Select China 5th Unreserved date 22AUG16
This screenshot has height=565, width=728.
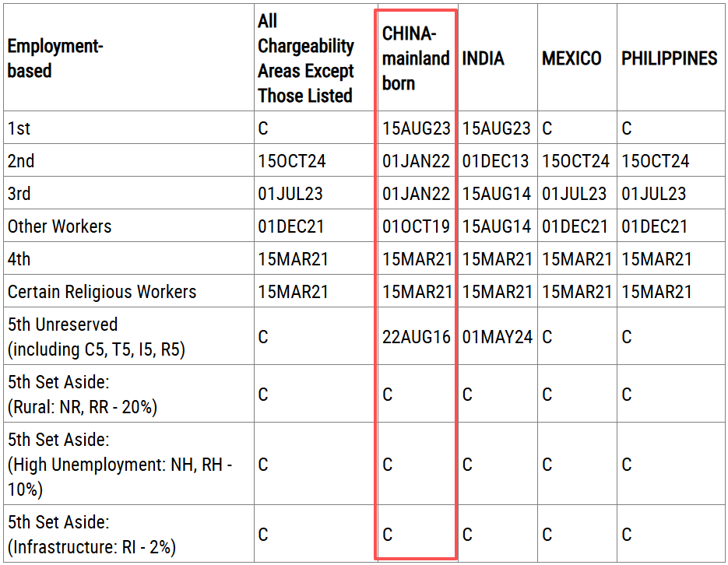pyautogui.click(x=416, y=337)
